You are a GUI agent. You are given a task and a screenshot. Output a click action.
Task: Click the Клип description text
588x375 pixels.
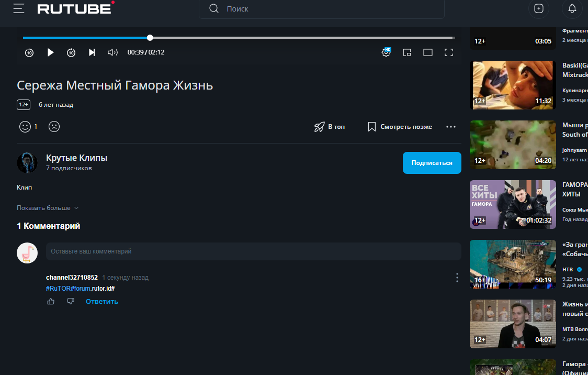tap(25, 187)
